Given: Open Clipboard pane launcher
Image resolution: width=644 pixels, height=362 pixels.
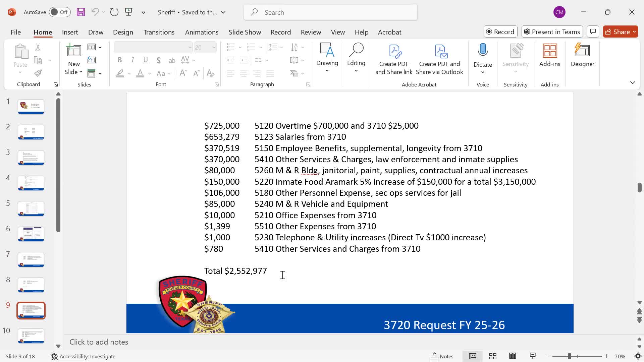Looking at the screenshot, I should point(56,85).
